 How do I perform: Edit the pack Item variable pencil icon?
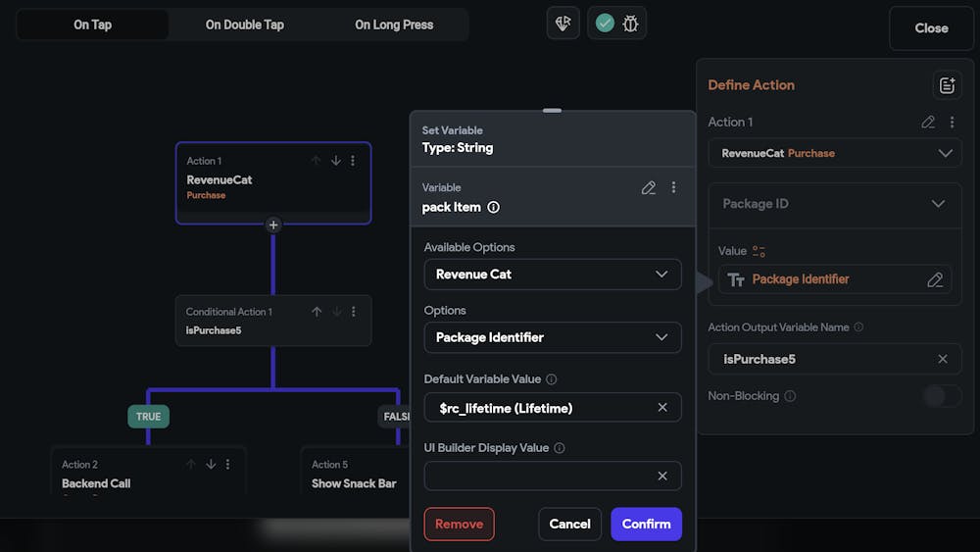648,187
